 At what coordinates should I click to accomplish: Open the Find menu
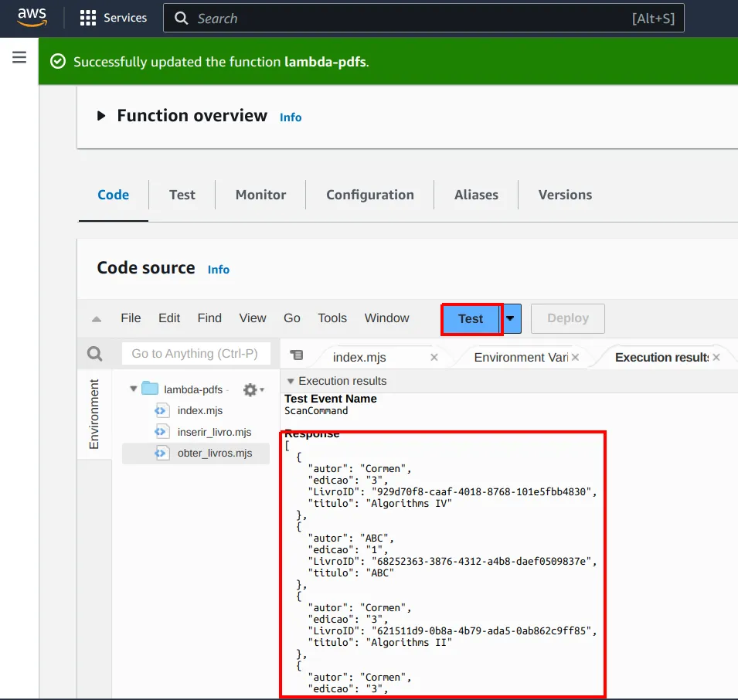point(209,318)
